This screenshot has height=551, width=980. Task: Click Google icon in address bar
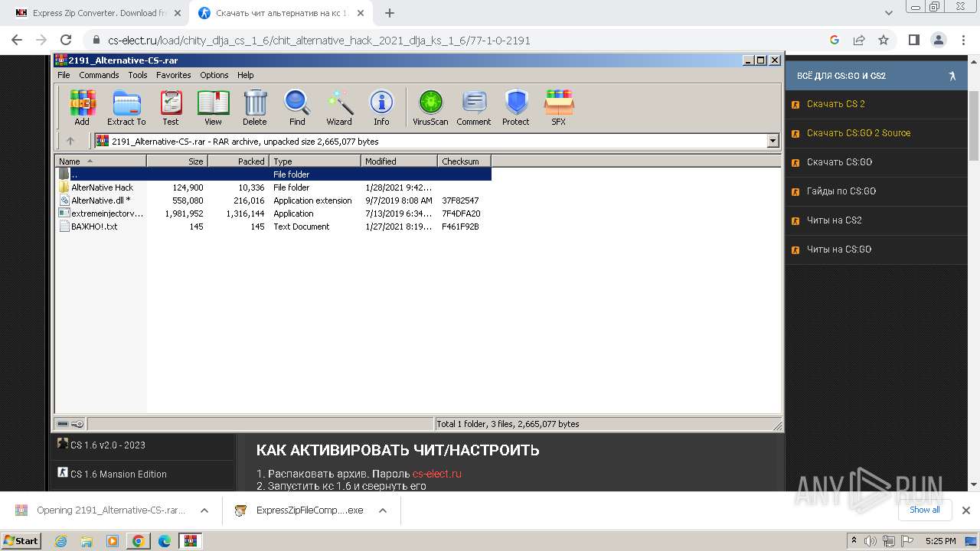click(x=835, y=40)
